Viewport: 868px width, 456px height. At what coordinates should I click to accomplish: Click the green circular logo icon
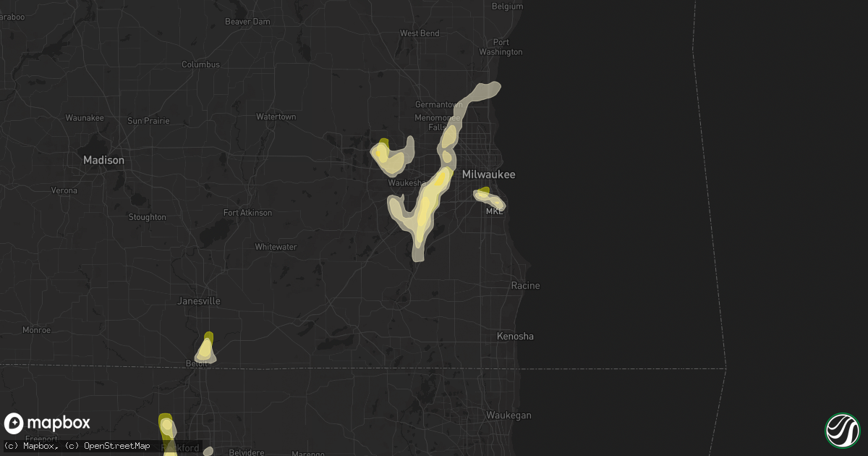point(842,430)
